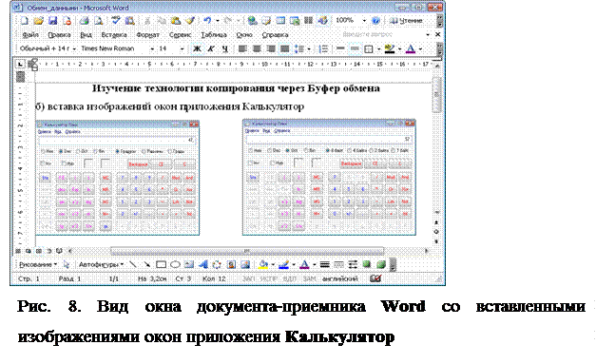
Task: Apply Shadow Style from the drawing toolbar
Action: coord(367,264)
